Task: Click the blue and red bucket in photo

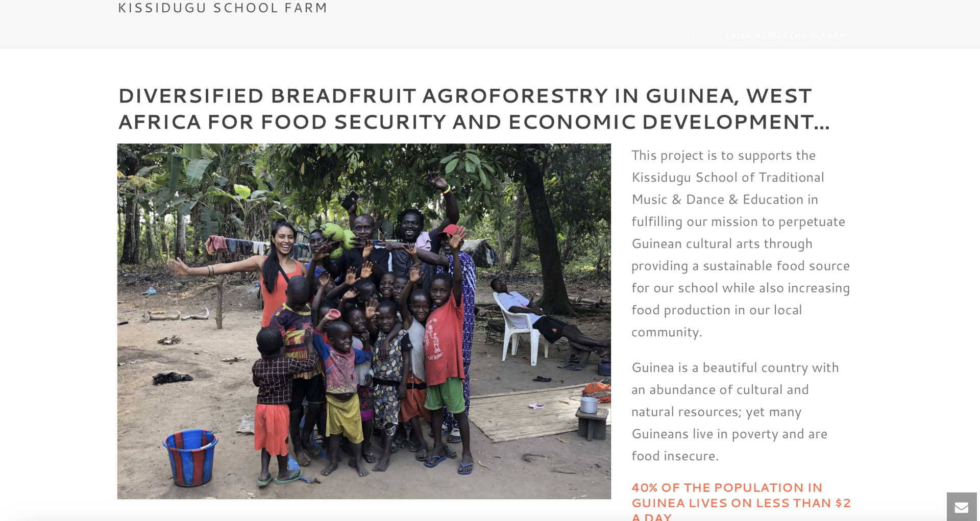Action: tap(190, 457)
